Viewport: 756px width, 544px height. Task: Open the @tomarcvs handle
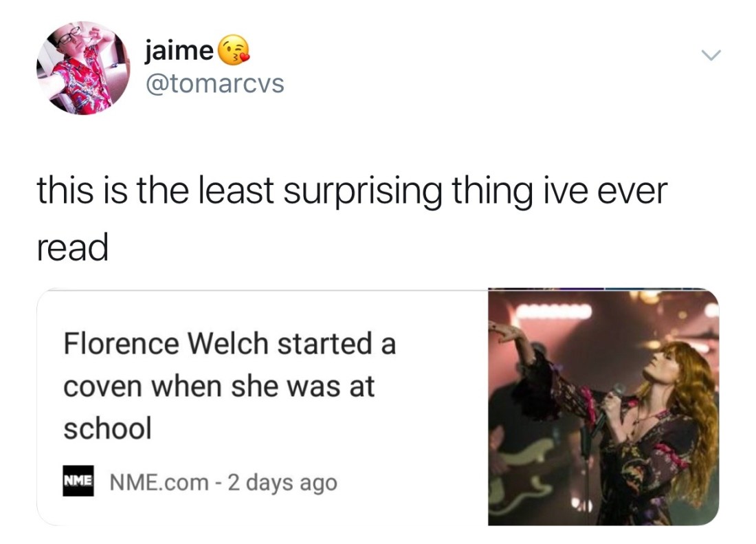(215, 83)
